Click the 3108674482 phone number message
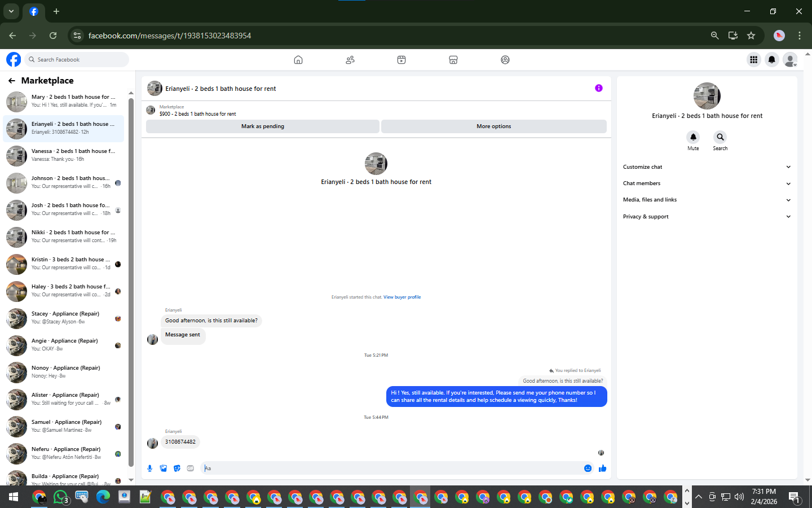Image resolution: width=812 pixels, height=508 pixels. pyautogui.click(x=180, y=442)
